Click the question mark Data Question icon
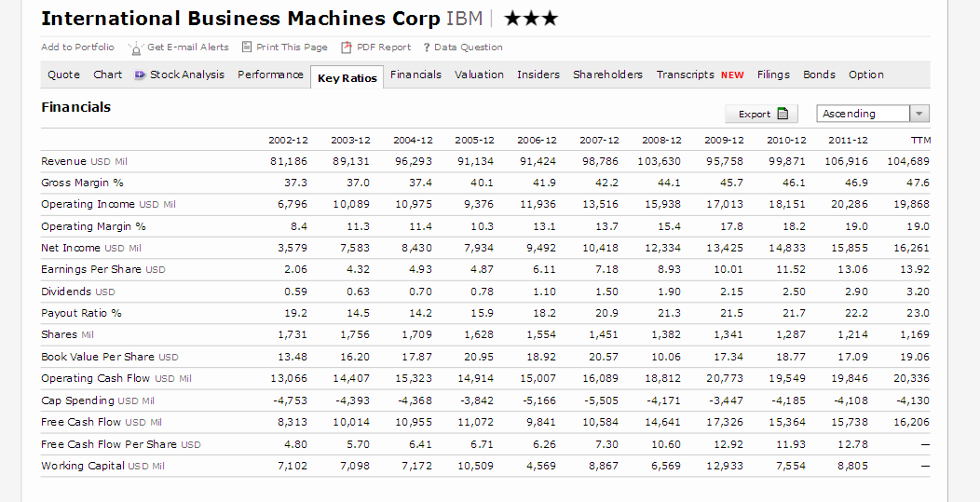This screenshot has width=980, height=502. (427, 47)
